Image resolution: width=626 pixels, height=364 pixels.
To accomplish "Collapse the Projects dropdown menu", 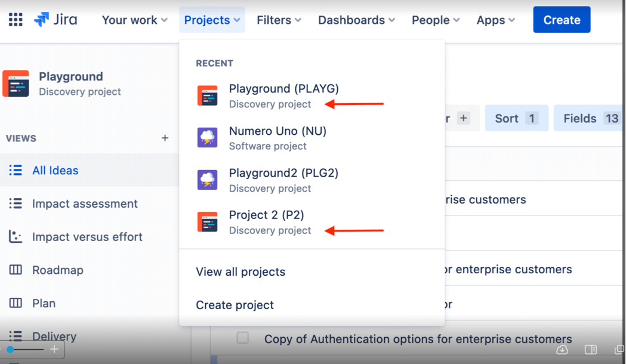I will pos(212,19).
